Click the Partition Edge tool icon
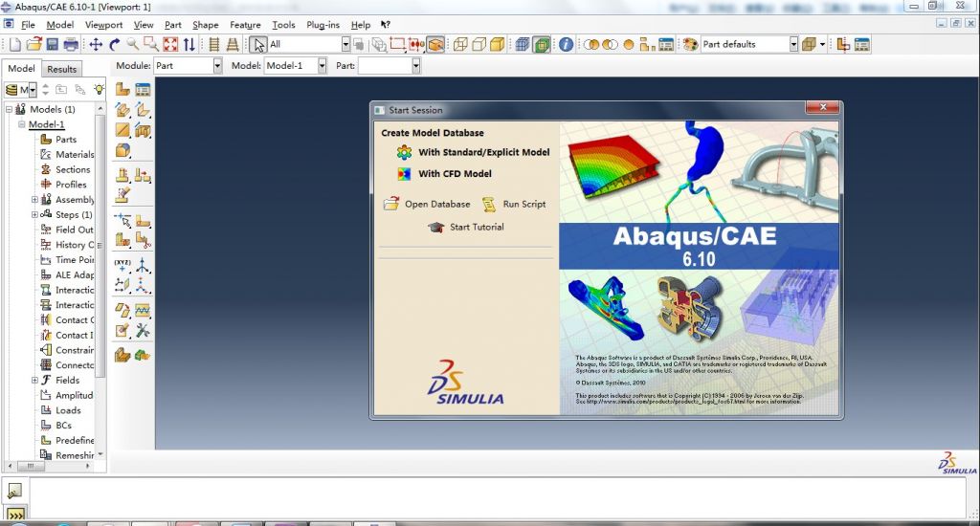Image resolution: width=980 pixels, height=526 pixels. [122, 220]
